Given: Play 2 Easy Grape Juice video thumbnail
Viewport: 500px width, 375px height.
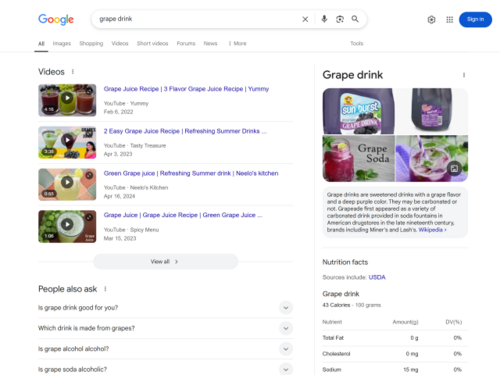Looking at the screenshot, I should pyautogui.click(x=67, y=142).
